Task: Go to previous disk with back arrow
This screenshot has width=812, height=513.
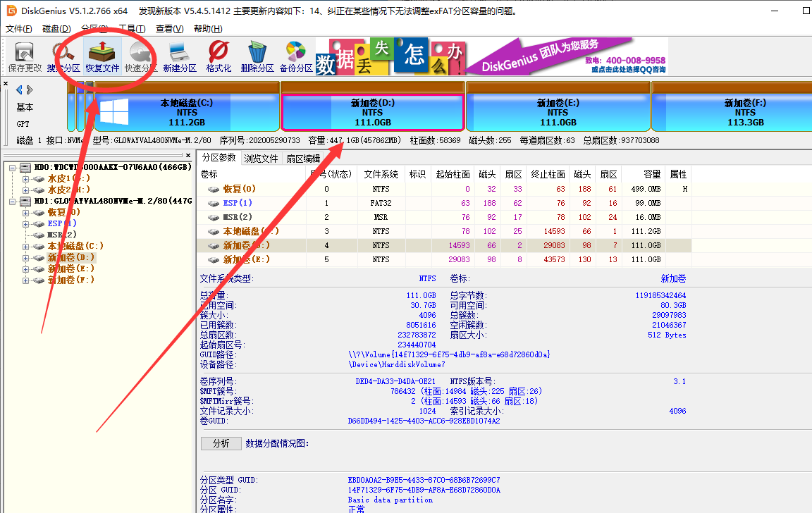Action: pyautogui.click(x=19, y=89)
